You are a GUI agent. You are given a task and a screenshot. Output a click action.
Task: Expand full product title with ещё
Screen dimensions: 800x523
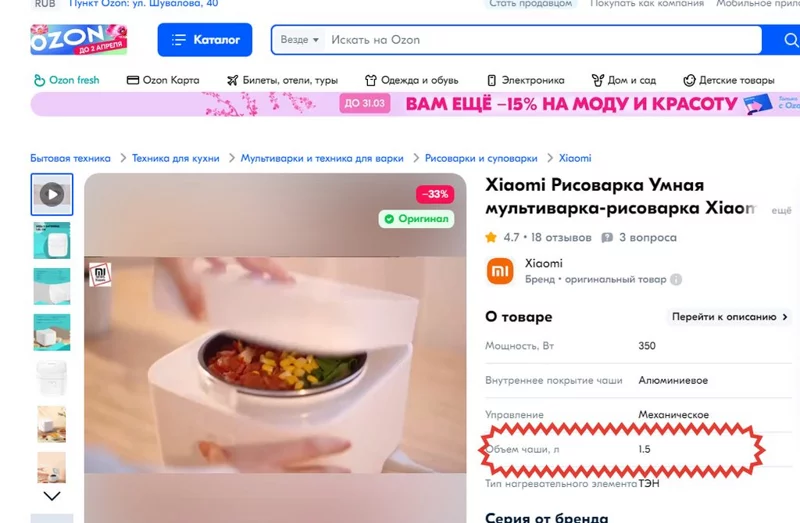[781, 210]
